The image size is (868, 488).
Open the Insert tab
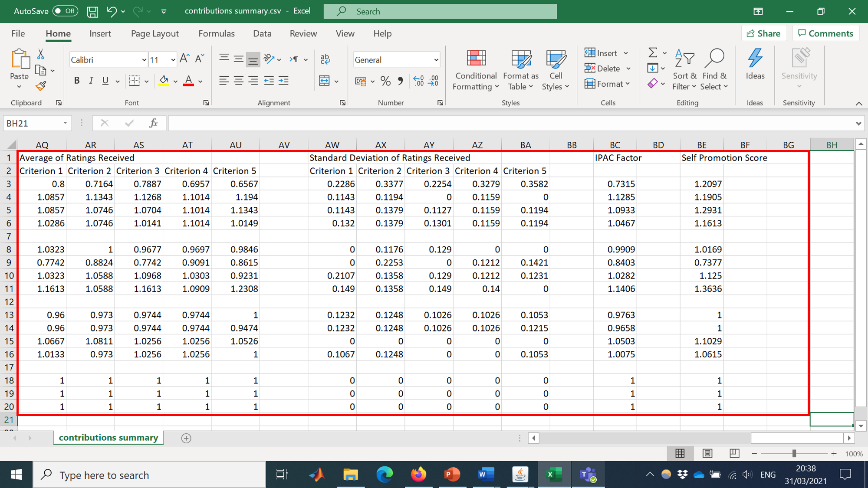click(100, 33)
